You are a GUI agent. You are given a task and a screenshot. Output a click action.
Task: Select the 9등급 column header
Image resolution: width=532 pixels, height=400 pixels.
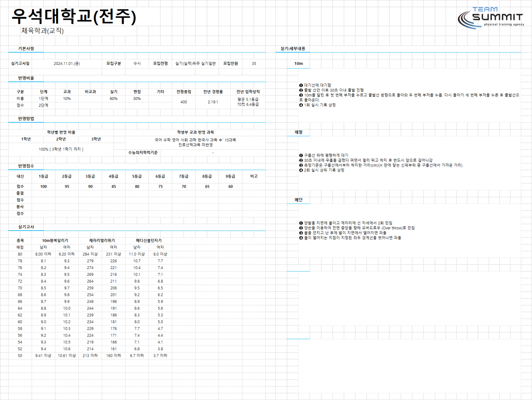[x=230, y=177]
